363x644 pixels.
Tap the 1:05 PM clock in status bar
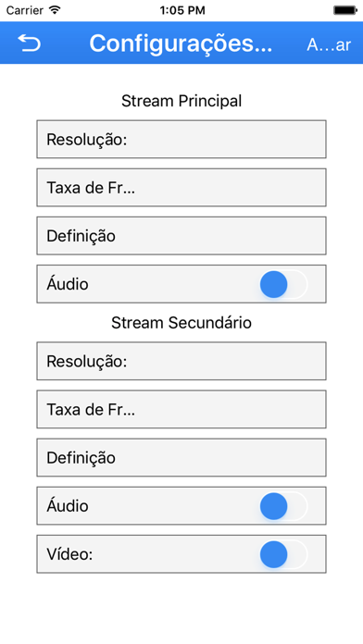click(182, 10)
